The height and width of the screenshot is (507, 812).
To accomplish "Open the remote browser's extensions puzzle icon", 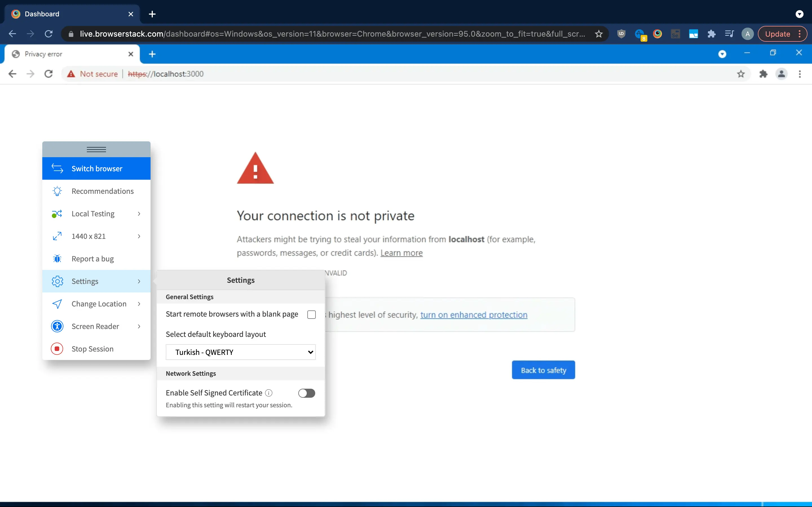I will (x=763, y=74).
